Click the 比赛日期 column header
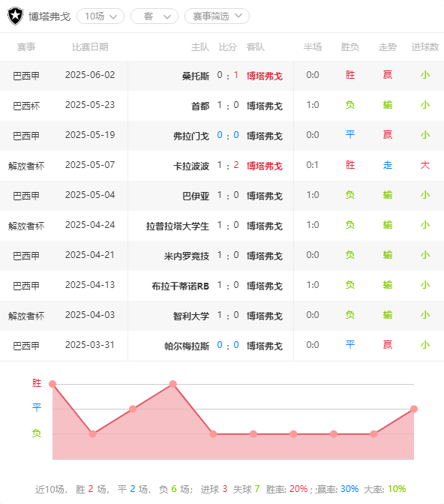 tap(90, 47)
